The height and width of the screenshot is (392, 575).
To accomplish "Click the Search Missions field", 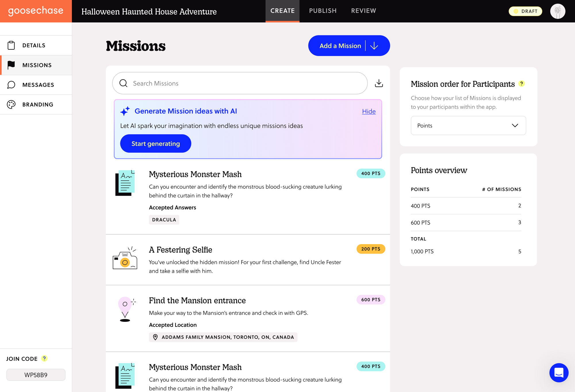I will (x=240, y=83).
